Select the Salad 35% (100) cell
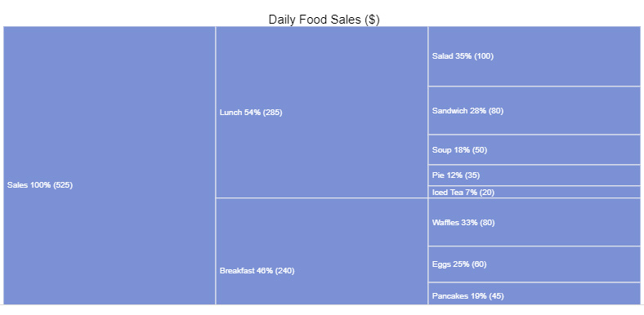Screen dimensions: 644x315 (x=534, y=56)
